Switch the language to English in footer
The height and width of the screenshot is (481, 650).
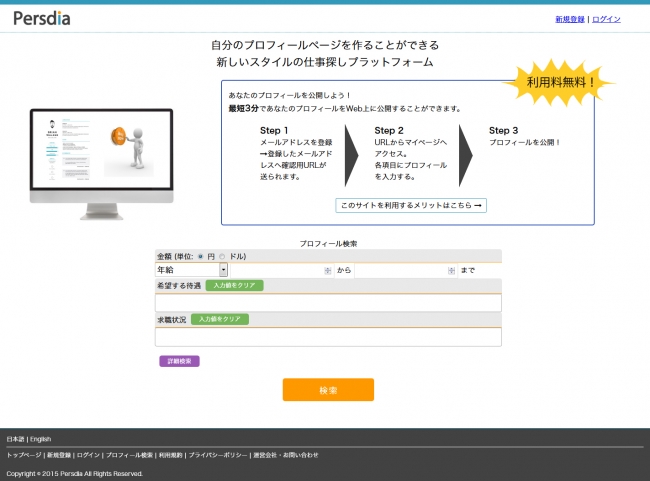coord(40,439)
